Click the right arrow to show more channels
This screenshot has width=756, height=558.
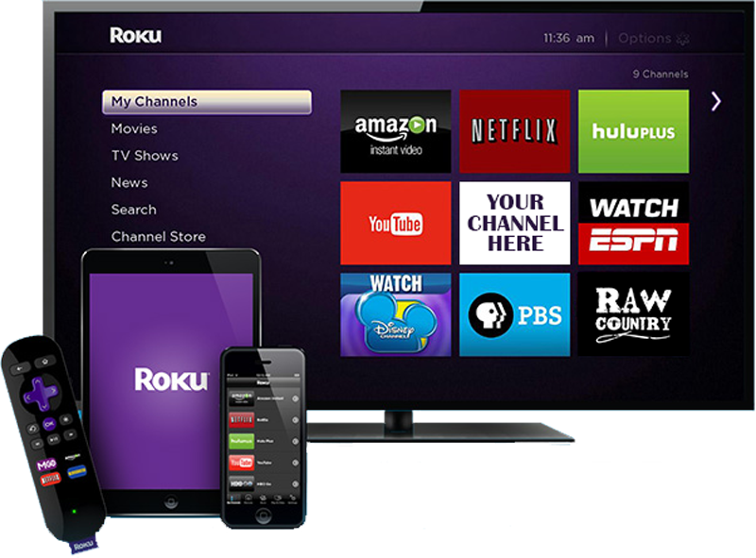tap(716, 101)
